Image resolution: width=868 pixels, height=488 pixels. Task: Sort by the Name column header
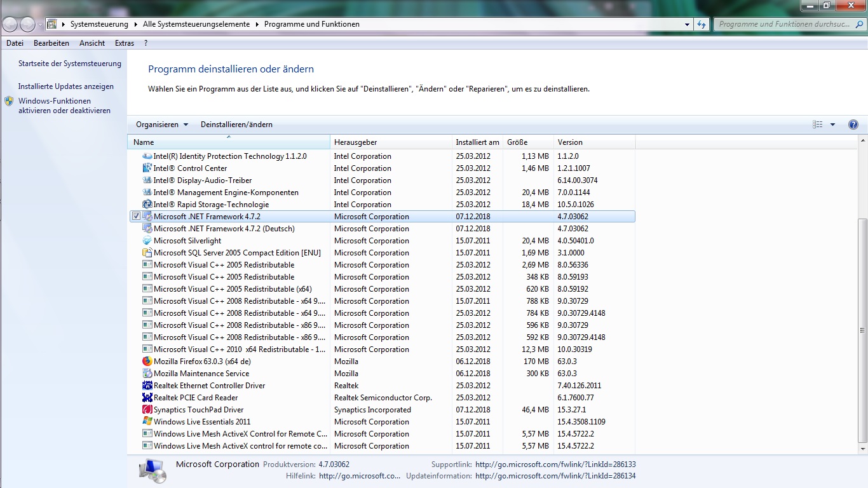click(x=229, y=142)
